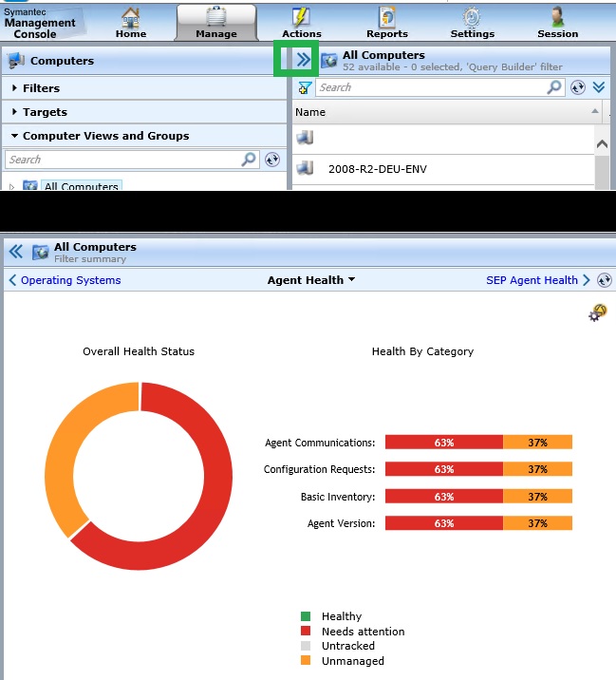The height and width of the screenshot is (680, 616).
Task: Click the Filter summary All Computers icon
Action: (40, 253)
